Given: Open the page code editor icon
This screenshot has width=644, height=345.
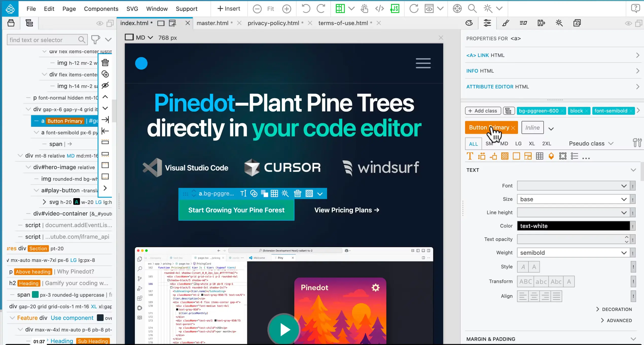Looking at the screenshot, I should 380,9.
